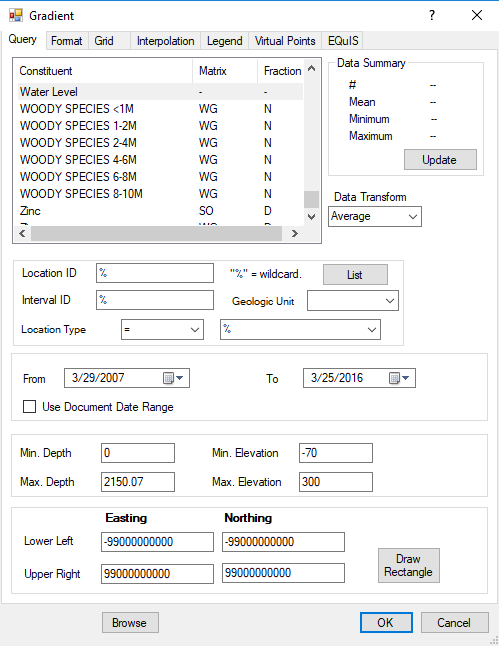499x646 pixels.
Task: Open the To date calendar picker
Action: pos(399,378)
